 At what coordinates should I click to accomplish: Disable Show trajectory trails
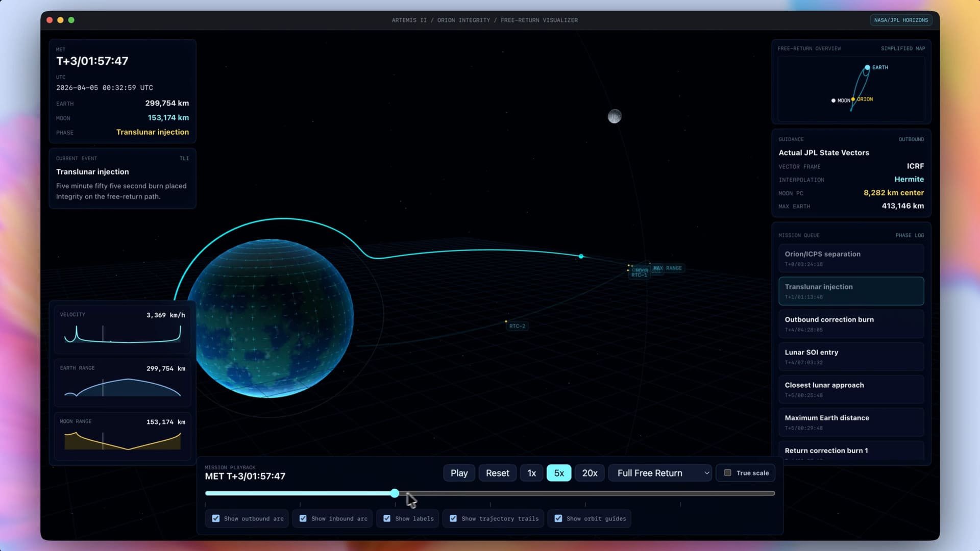(x=453, y=518)
